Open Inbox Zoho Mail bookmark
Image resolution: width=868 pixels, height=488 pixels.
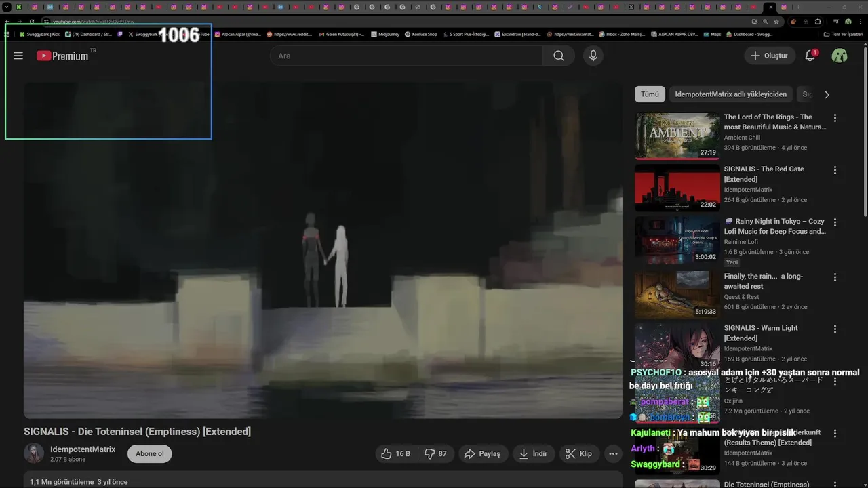(622, 34)
